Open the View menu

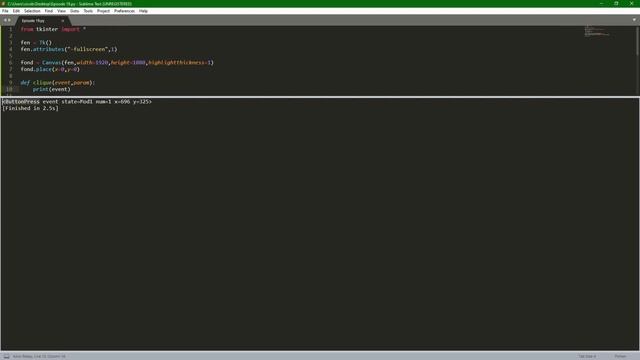pos(61,11)
